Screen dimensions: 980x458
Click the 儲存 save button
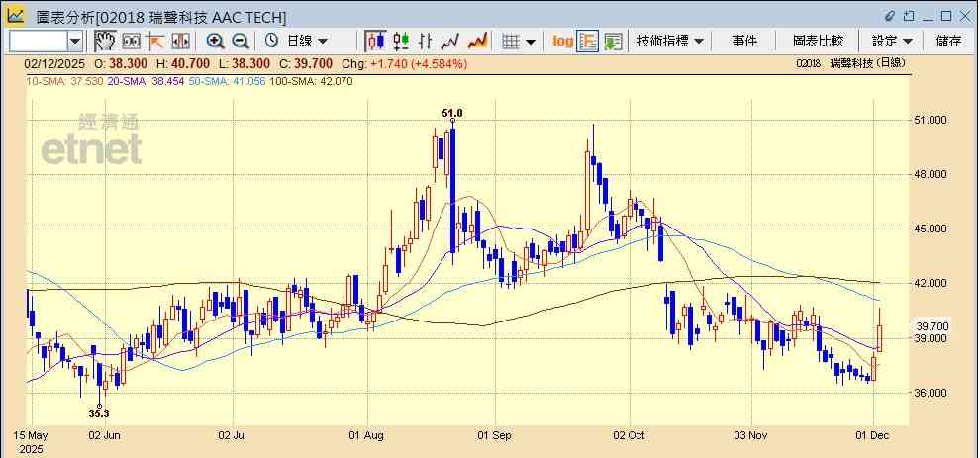[948, 41]
